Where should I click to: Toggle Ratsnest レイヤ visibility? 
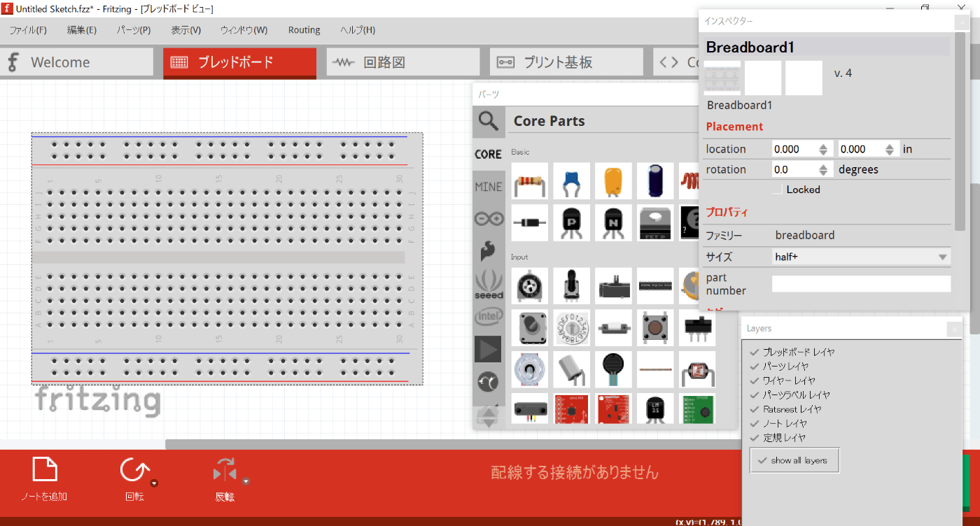754,409
